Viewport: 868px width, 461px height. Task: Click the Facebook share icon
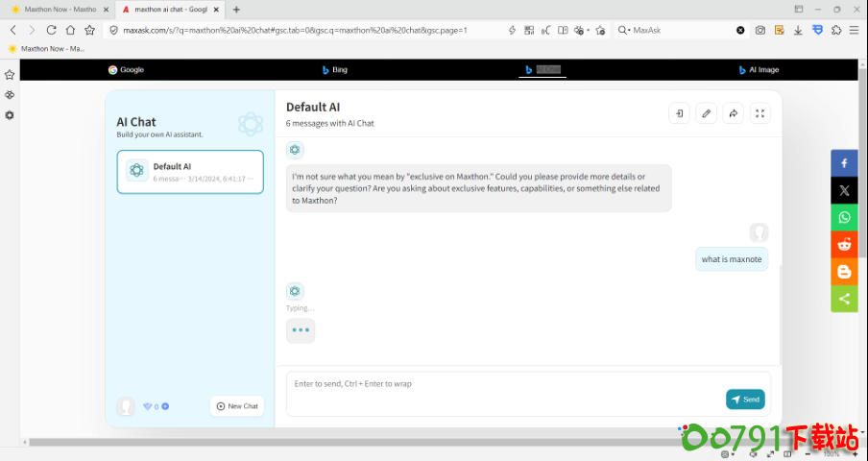click(x=844, y=163)
